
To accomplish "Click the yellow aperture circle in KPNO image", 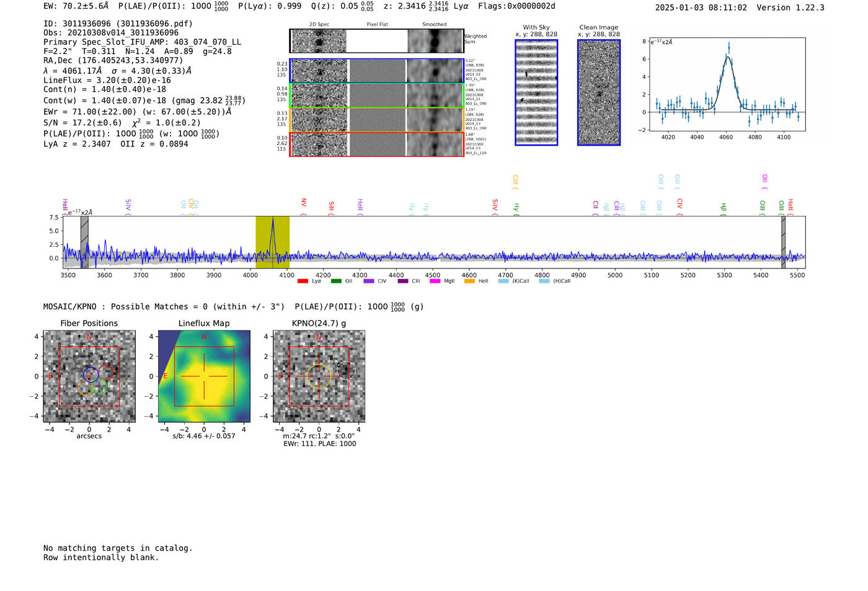I will (x=319, y=376).
